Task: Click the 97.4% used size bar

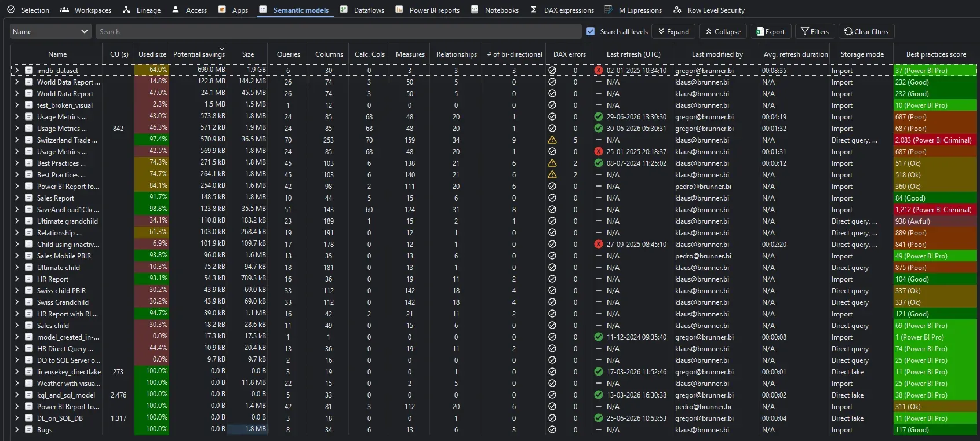Action: [152, 140]
